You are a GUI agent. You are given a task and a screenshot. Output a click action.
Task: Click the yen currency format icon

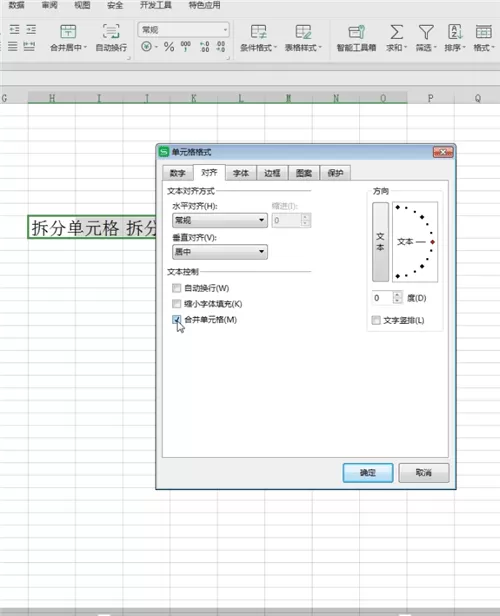point(146,47)
